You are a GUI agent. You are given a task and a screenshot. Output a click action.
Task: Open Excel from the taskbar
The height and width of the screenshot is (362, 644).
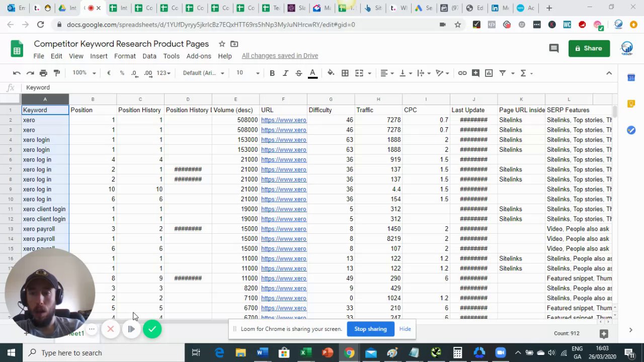[305, 352]
